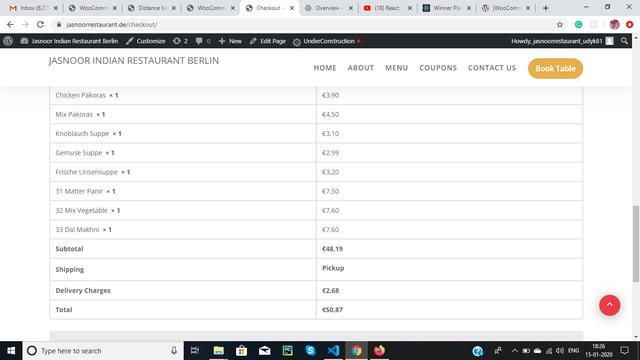Screen dimensions: 640x360
Task: Click the 33 Dal Makhni item row
Action: tap(316, 229)
